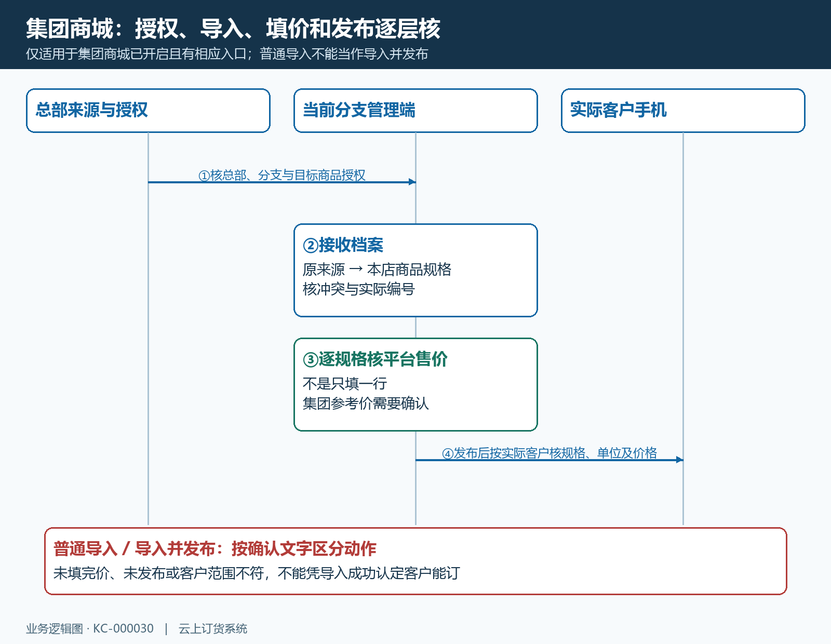The image size is (831, 644).
Task: Click the "②接收档案" heading
Action: (343, 245)
